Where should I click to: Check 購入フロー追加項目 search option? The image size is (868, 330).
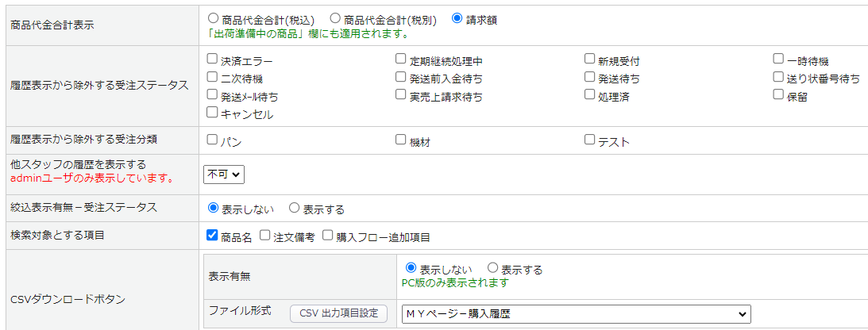pyautogui.click(x=328, y=235)
